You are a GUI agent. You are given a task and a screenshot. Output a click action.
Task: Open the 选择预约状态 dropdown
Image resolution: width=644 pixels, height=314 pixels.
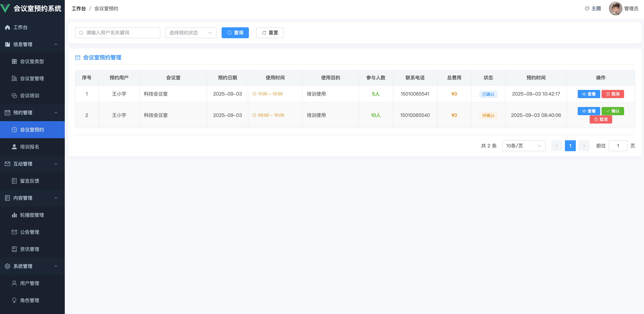click(191, 33)
